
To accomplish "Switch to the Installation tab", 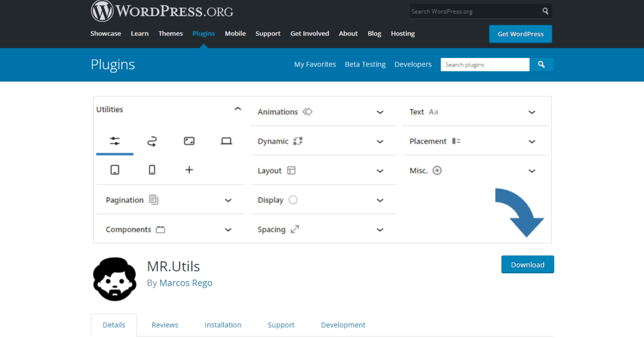I will (x=223, y=325).
